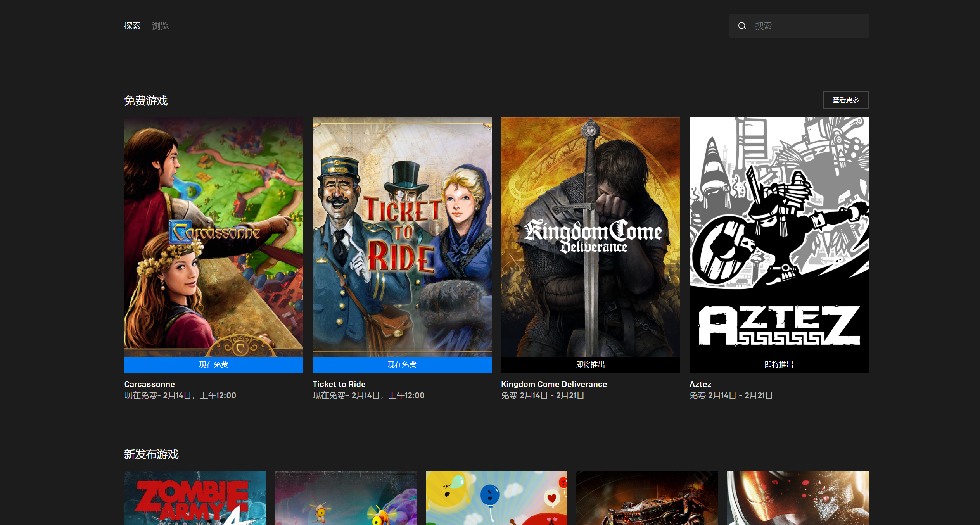Image resolution: width=980 pixels, height=525 pixels.
Task: Open the 浏览 tab
Action: pyautogui.click(x=161, y=26)
